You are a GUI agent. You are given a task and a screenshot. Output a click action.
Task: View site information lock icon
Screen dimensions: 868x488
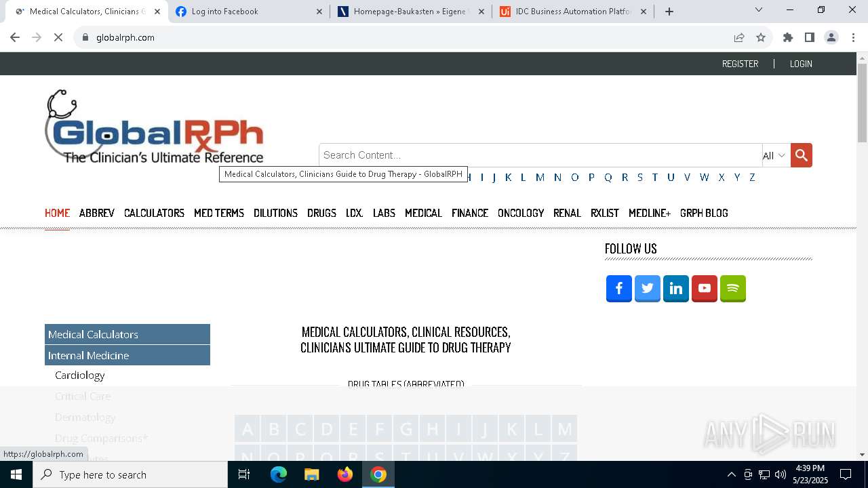pos(85,37)
